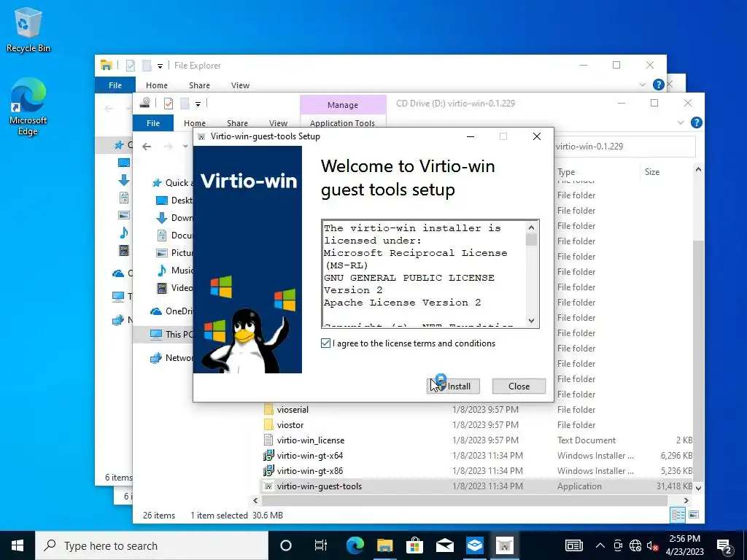Open Task View on taskbar
The image size is (747, 560).
point(321,545)
